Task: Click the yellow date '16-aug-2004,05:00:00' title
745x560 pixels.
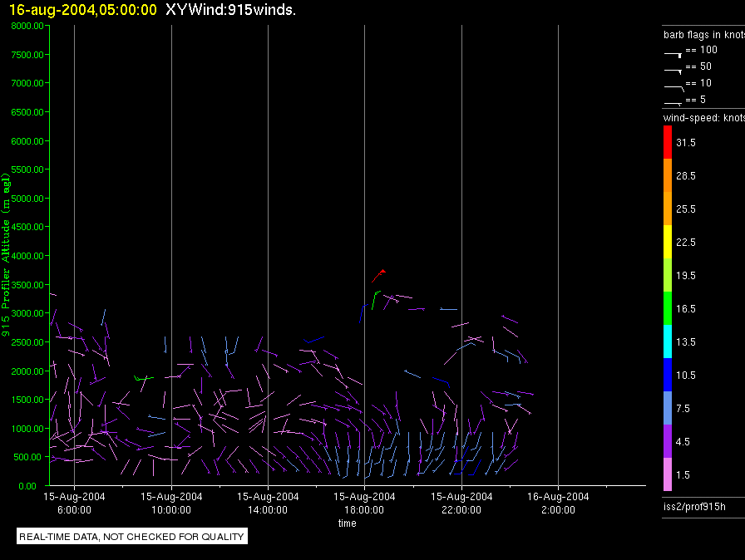Action: coord(83,9)
